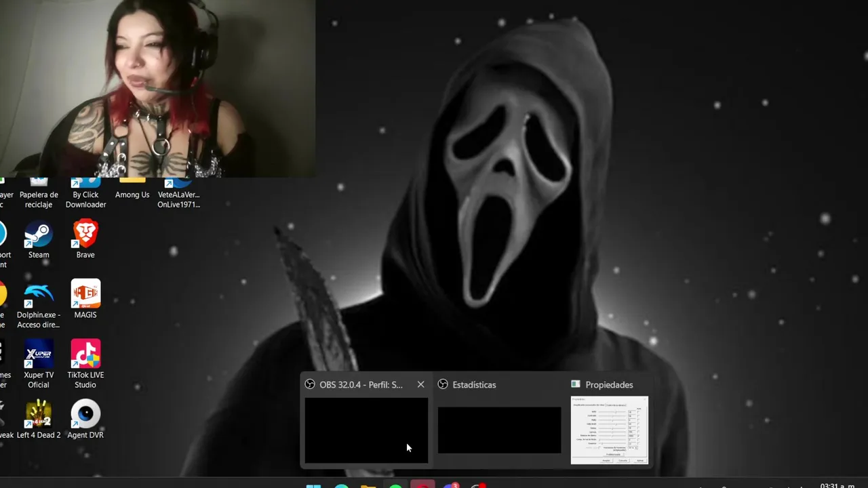
Task: Select the Xuper TV Oficial shortcut
Action: [x=39, y=365]
